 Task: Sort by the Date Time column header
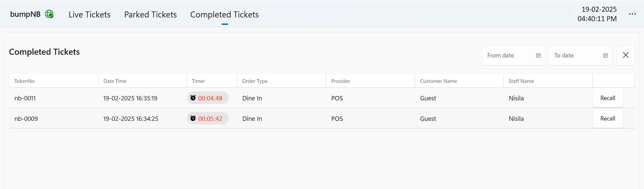pos(115,81)
